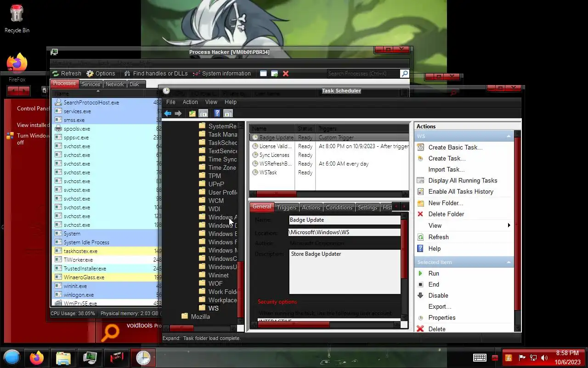Click find window and thread icon in Process Hacker
Image resolution: width=588 pixels, height=368 pixels.
pos(274,74)
